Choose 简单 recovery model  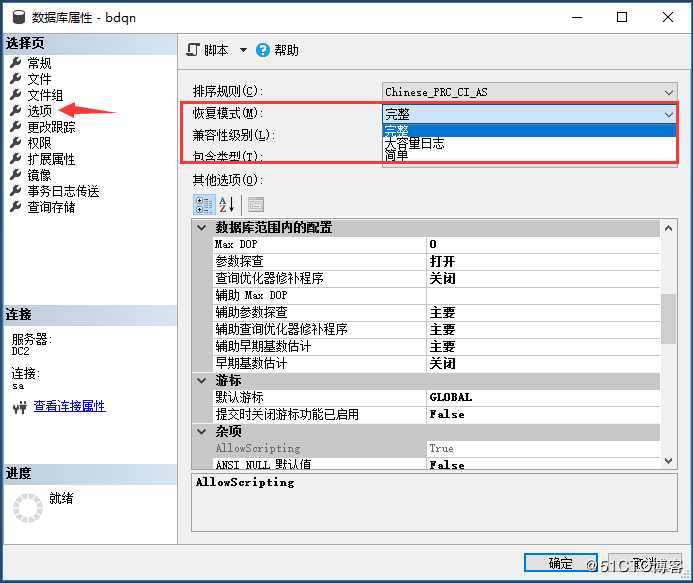click(x=529, y=155)
